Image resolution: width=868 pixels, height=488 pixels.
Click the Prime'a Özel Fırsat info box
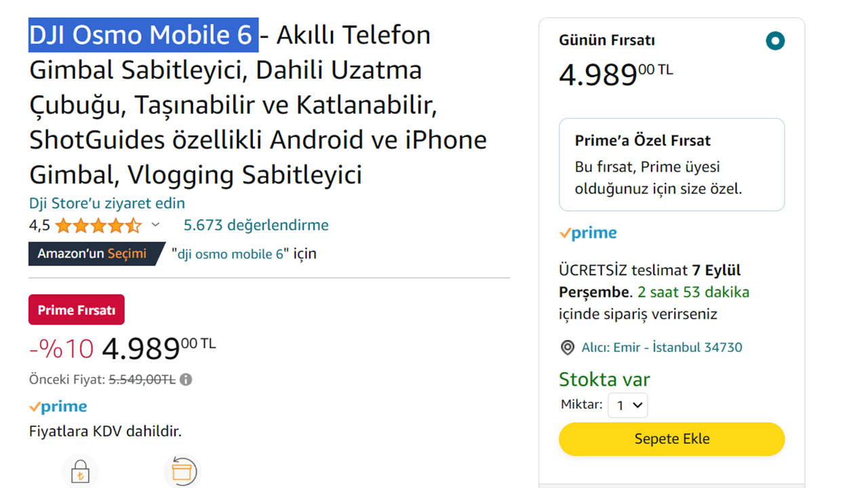[671, 165]
